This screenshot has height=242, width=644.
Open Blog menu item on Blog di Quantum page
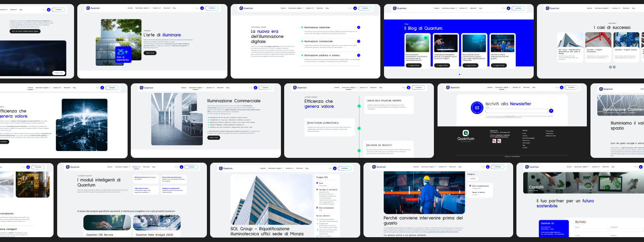tap(481, 8)
